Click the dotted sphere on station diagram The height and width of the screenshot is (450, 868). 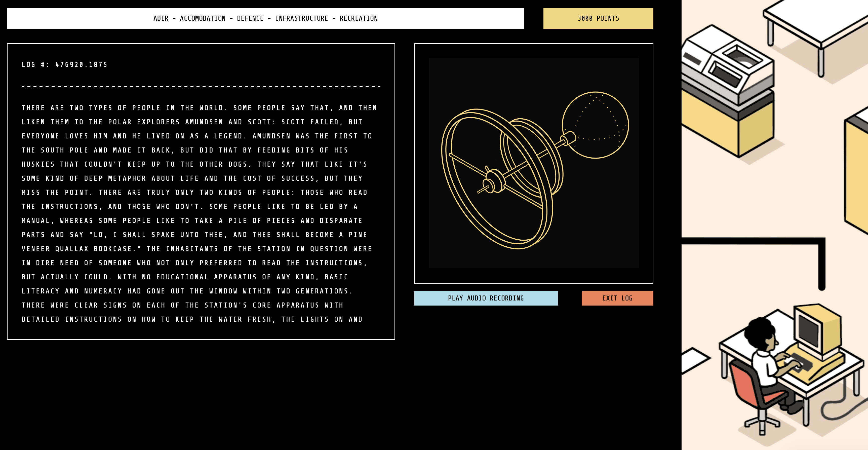point(596,125)
